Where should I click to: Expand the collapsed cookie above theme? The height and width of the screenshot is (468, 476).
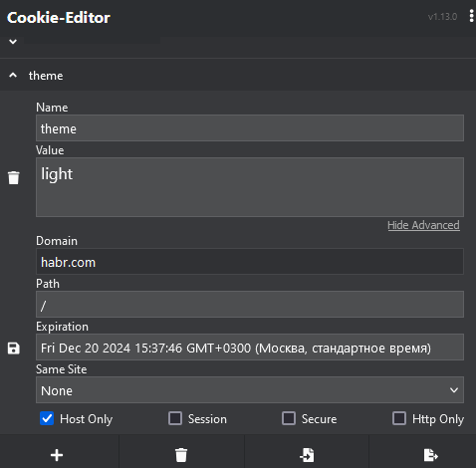(13, 42)
